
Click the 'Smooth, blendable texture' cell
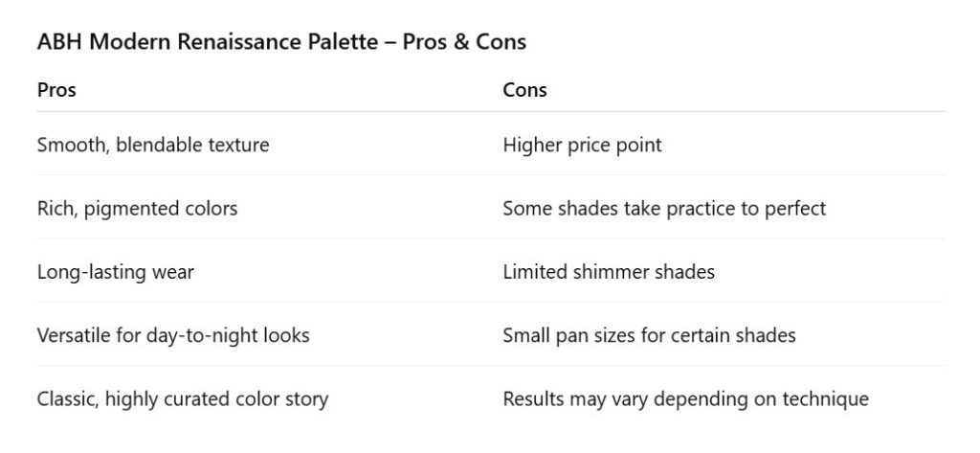click(153, 146)
